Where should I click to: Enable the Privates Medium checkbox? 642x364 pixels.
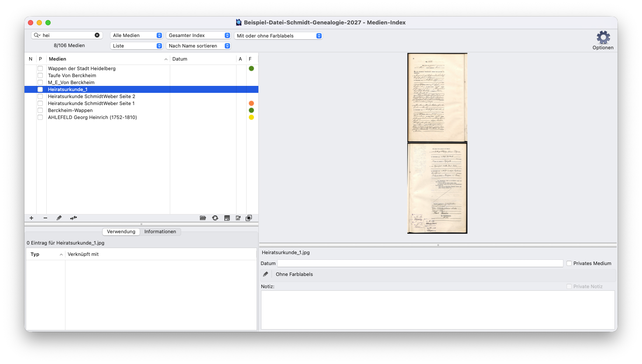pos(569,263)
